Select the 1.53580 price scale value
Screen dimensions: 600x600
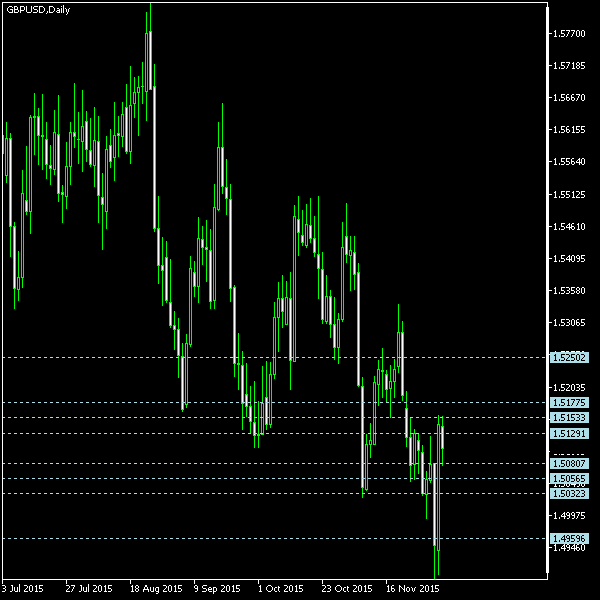[x=569, y=290]
